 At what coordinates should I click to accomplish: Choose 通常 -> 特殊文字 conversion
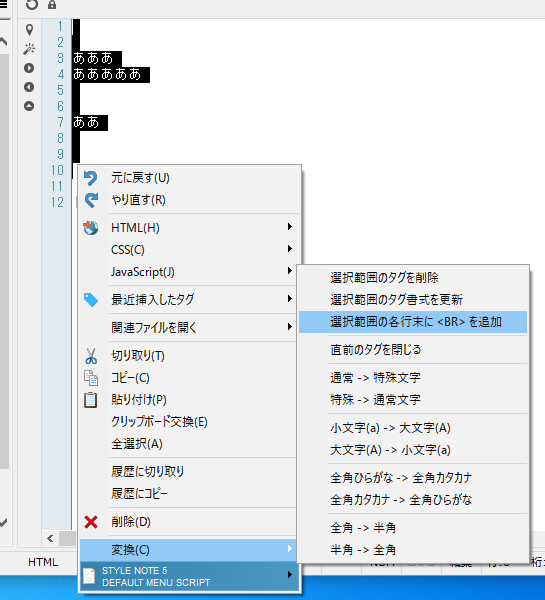coord(413,378)
